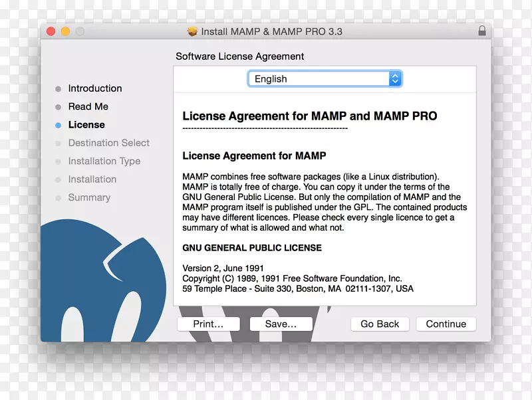Click the up-down arrows on the language selector
532x400 pixels.
[x=395, y=78]
